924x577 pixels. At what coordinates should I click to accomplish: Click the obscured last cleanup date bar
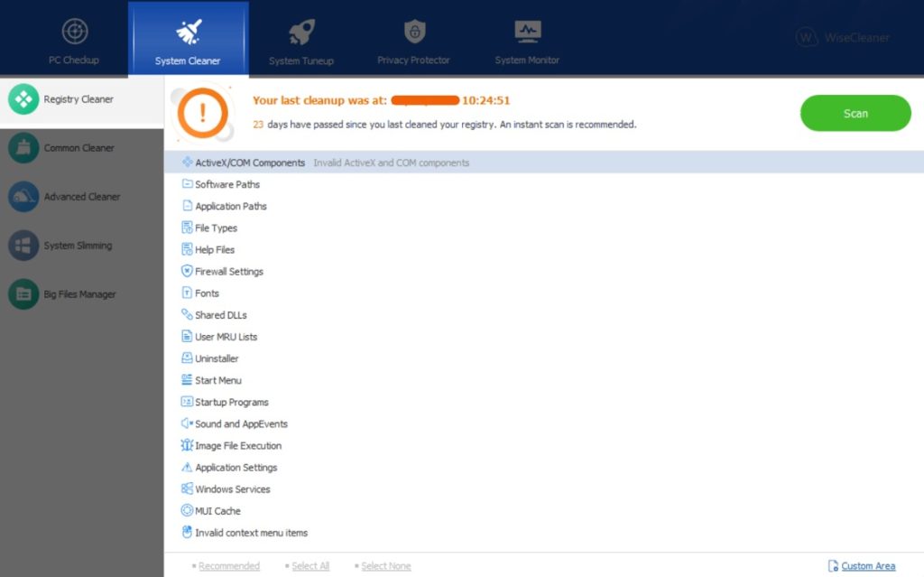pyautogui.click(x=427, y=100)
